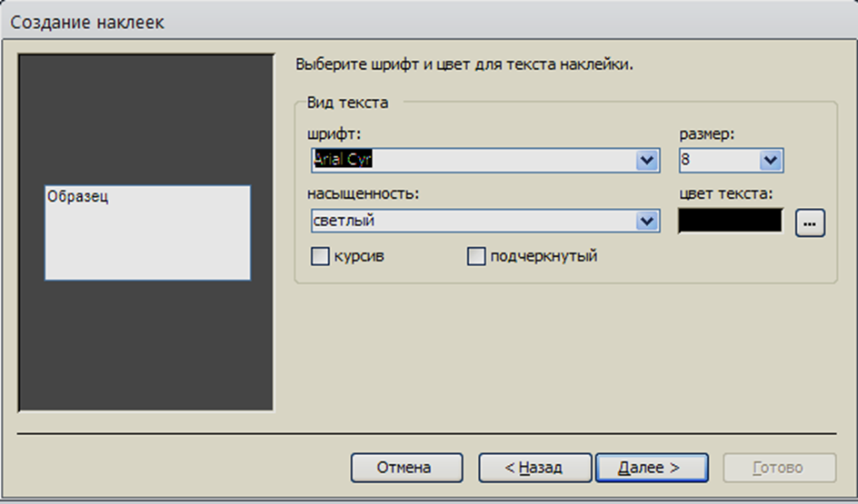Image resolution: width=858 pixels, height=504 pixels.
Task: Toggle the подчеркнутый checkbox
Action: (476, 256)
